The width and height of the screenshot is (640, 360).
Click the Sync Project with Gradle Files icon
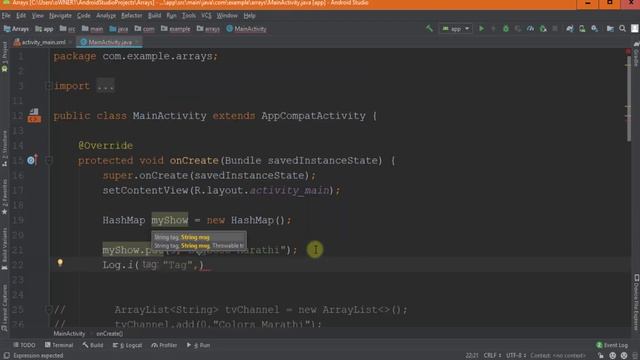[569, 29]
